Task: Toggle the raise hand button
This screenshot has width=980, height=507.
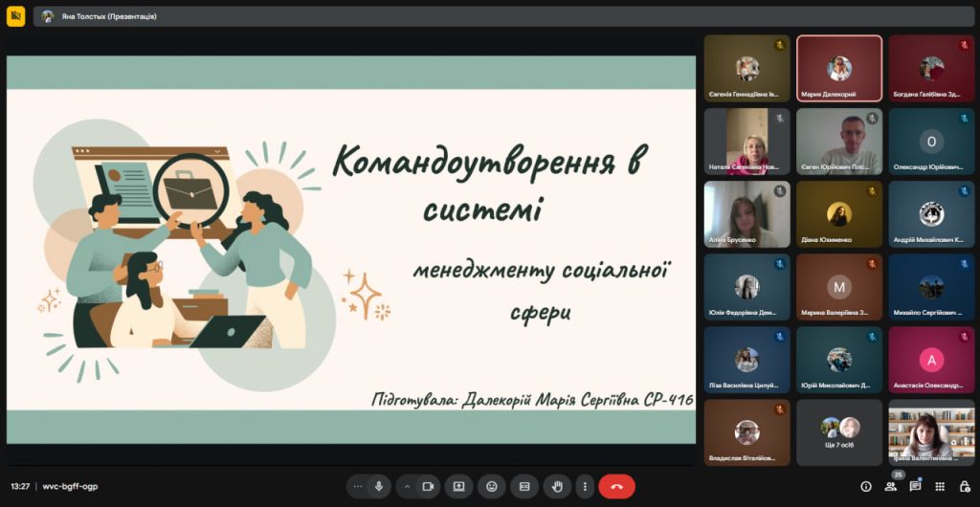Action: click(x=557, y=486)
